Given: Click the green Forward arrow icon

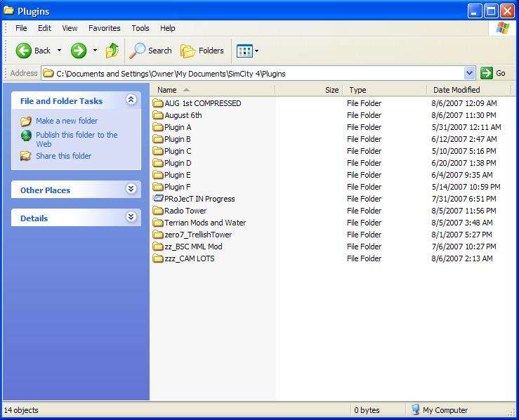Looking at the screenshot, I should point(79,51).
